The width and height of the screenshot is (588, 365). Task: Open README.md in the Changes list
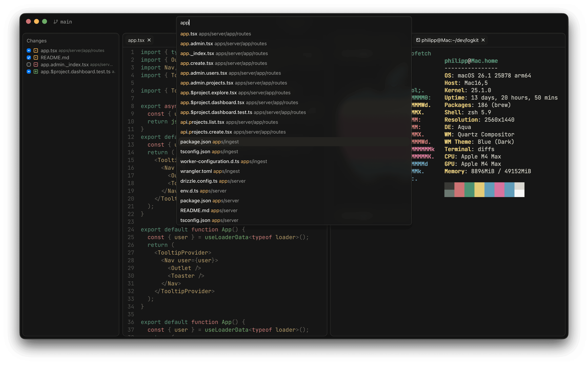[55, 58]
